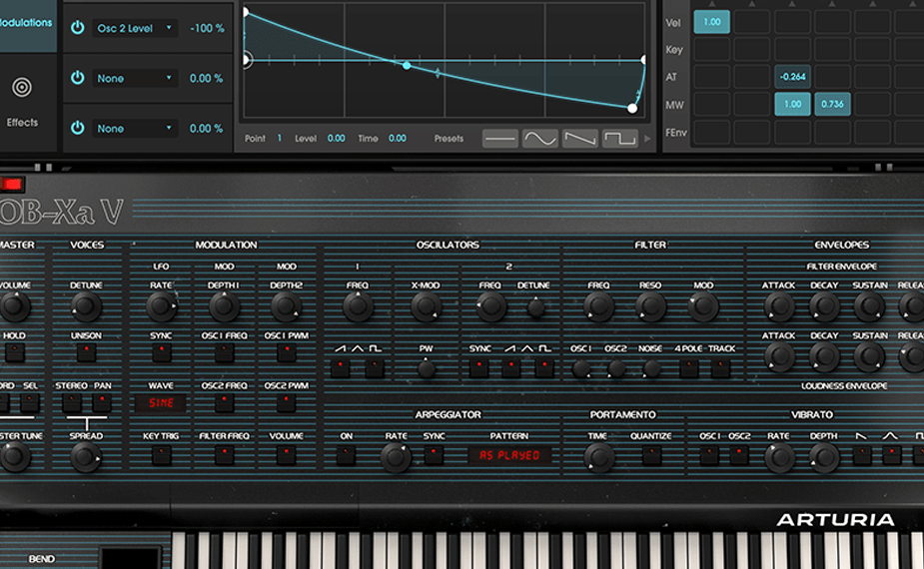Open the Osc 2 Level destination dropdown
This screenshot has width=924, height=569.
point(134,28)
